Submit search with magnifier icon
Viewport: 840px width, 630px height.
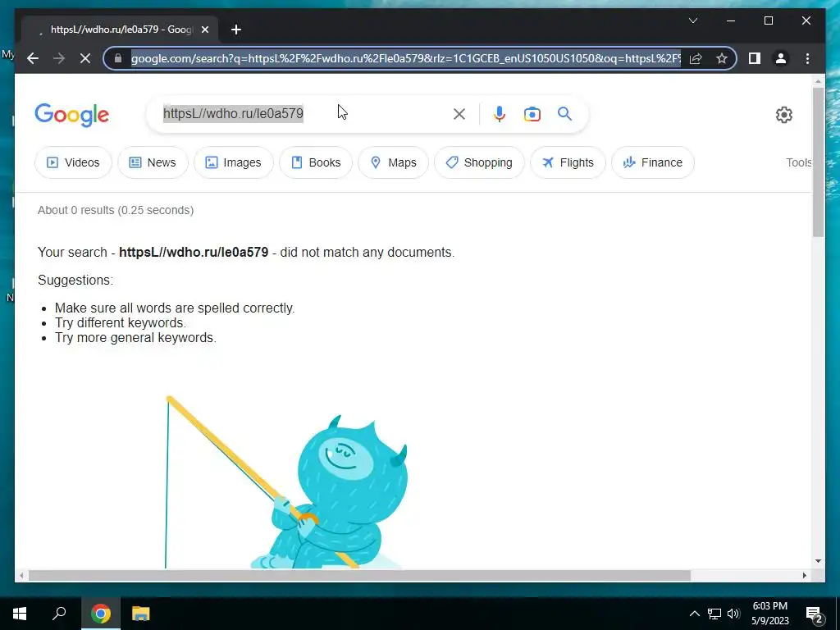point(564,113)
